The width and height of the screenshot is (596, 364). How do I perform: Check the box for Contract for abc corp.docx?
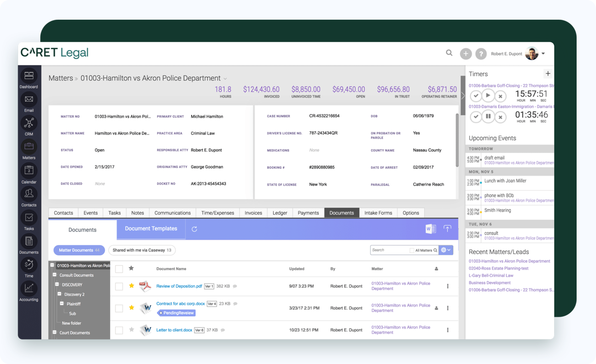tap(119, 308)
